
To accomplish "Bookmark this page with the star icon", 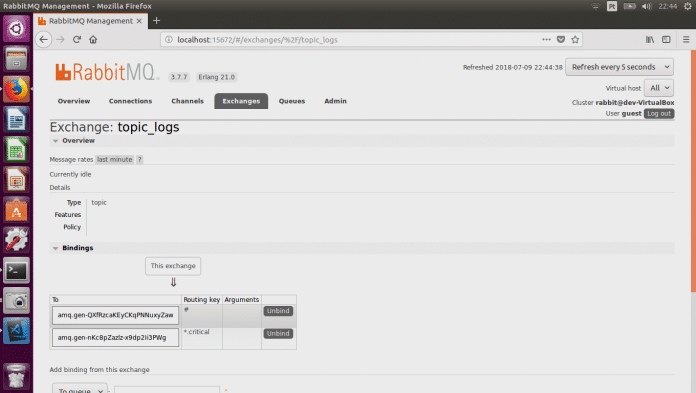I will pyautogui.click(x=575, y=40).
